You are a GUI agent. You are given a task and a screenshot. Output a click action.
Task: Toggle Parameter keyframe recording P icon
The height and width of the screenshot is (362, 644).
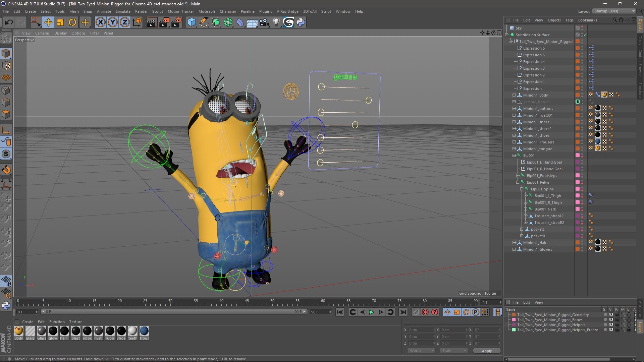[476, 312]
